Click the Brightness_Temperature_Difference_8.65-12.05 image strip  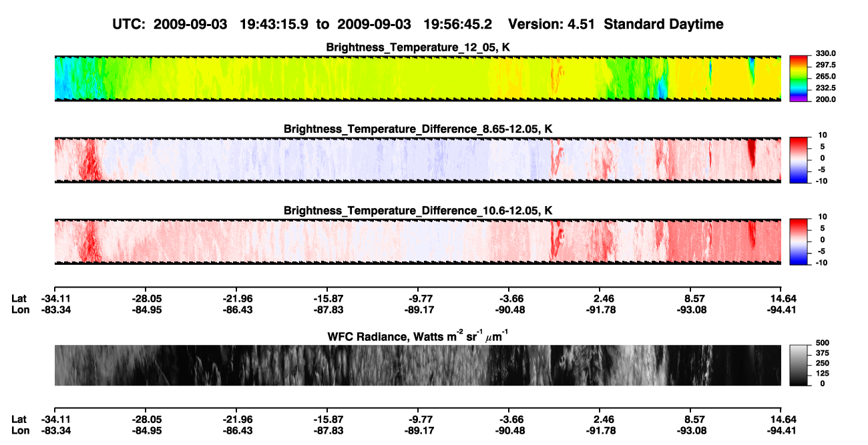[x=417, y=159]
